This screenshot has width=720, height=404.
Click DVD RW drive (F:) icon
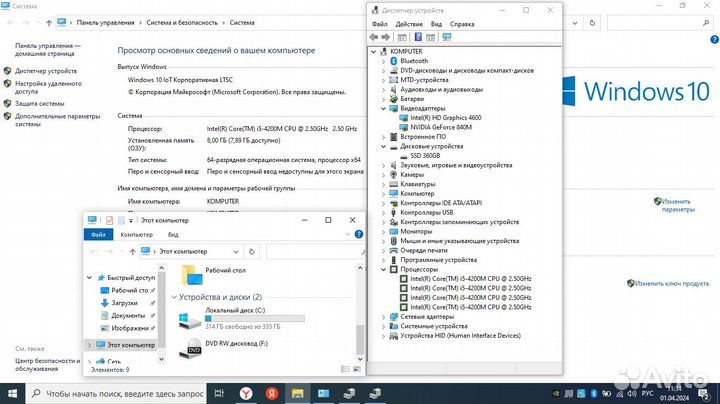(191, 349)
